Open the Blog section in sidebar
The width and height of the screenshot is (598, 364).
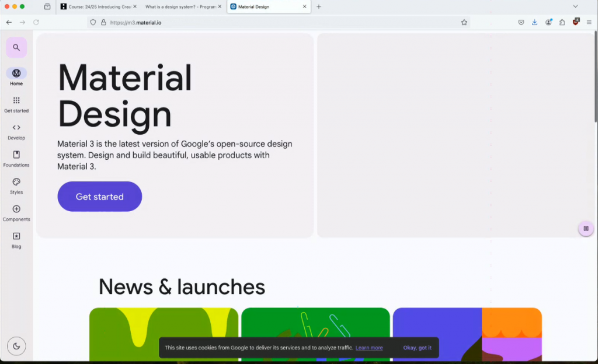point(16,236)
